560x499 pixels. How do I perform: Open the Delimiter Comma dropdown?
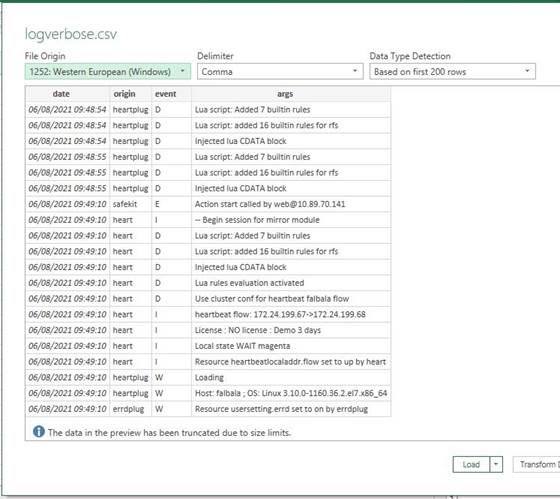coord(280,71)
